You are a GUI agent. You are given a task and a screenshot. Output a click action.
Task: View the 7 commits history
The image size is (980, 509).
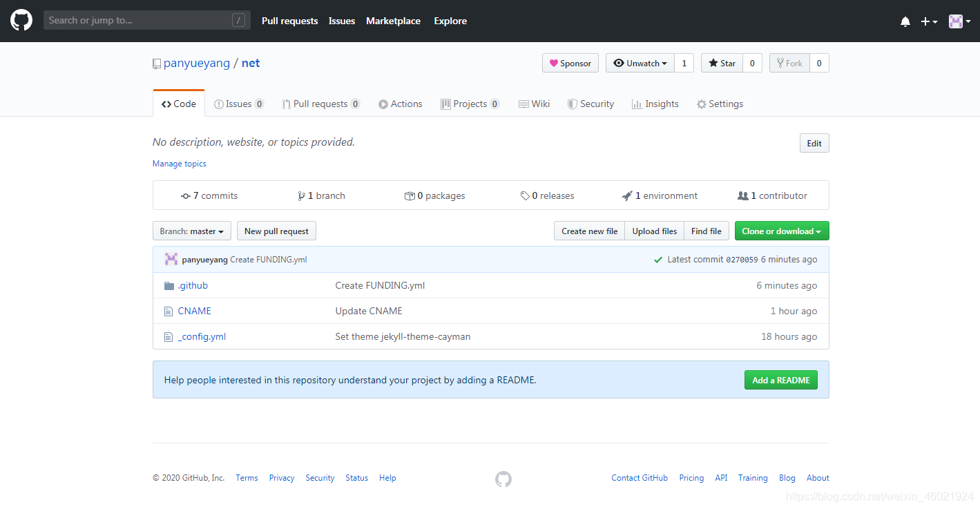(209, 195)
